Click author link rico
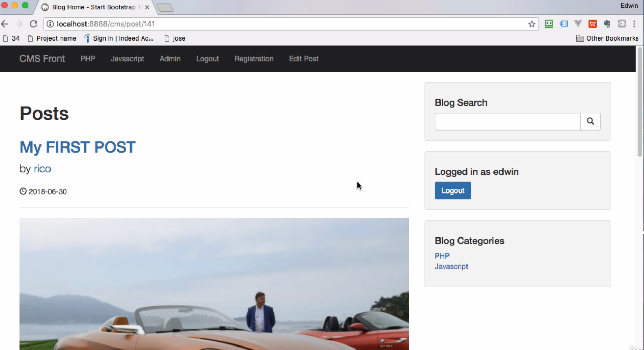This screenshot has width=644, height=350. (42, 169)
